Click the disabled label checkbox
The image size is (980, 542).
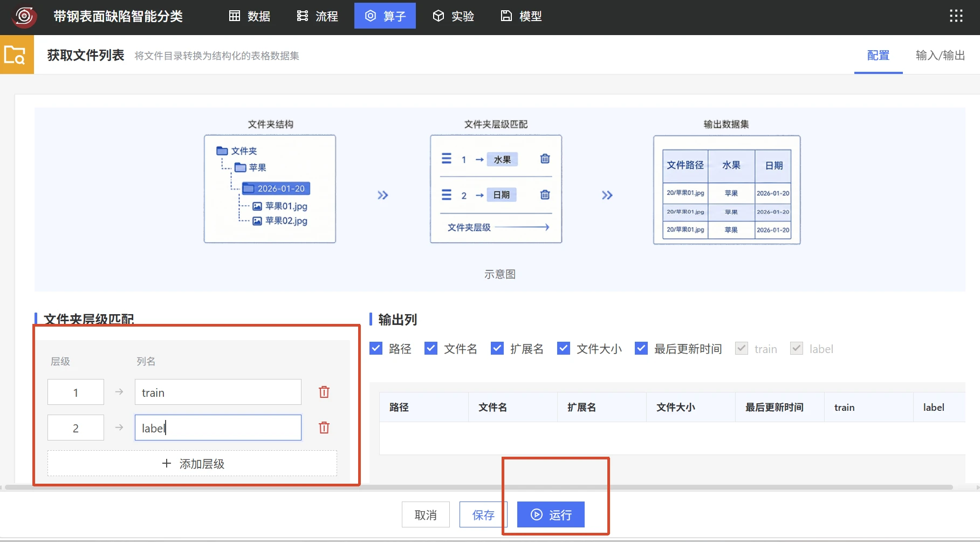click(x=797, y=348)
